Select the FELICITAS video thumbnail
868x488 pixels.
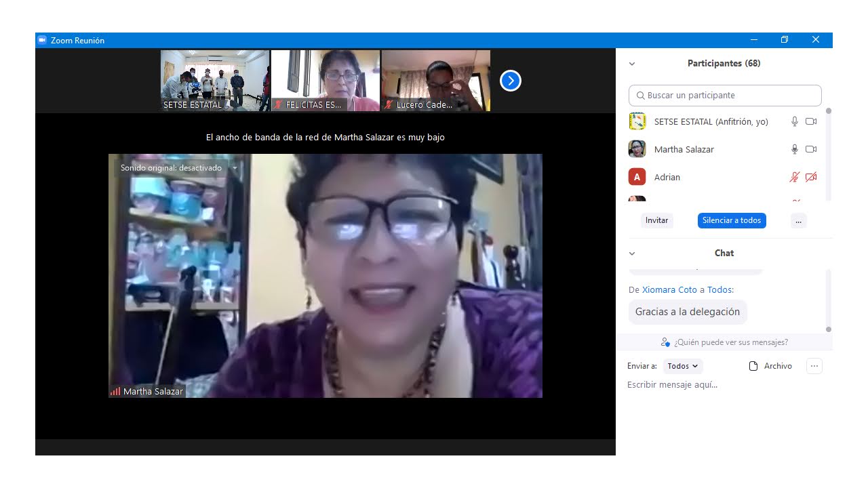[325, 81]
